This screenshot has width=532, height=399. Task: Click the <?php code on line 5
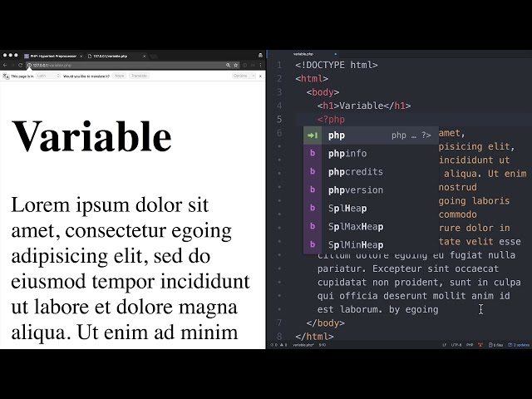(331, 120)
